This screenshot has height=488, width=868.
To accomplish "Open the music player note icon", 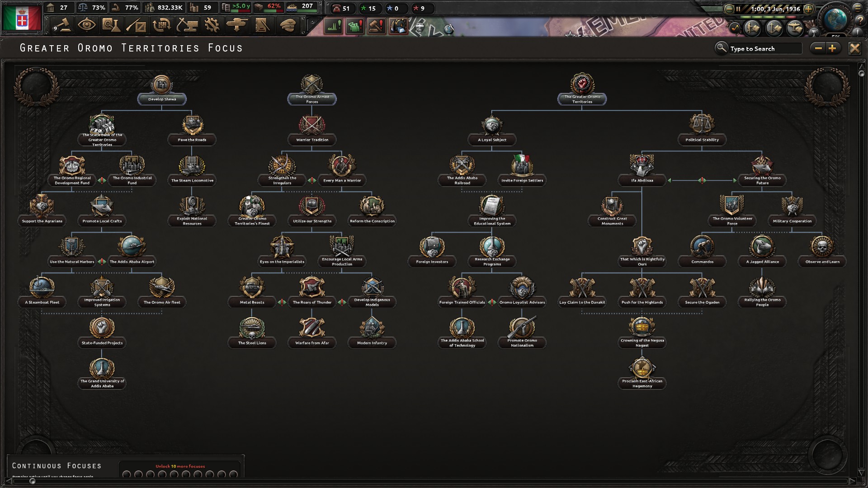I will point(735,28).
